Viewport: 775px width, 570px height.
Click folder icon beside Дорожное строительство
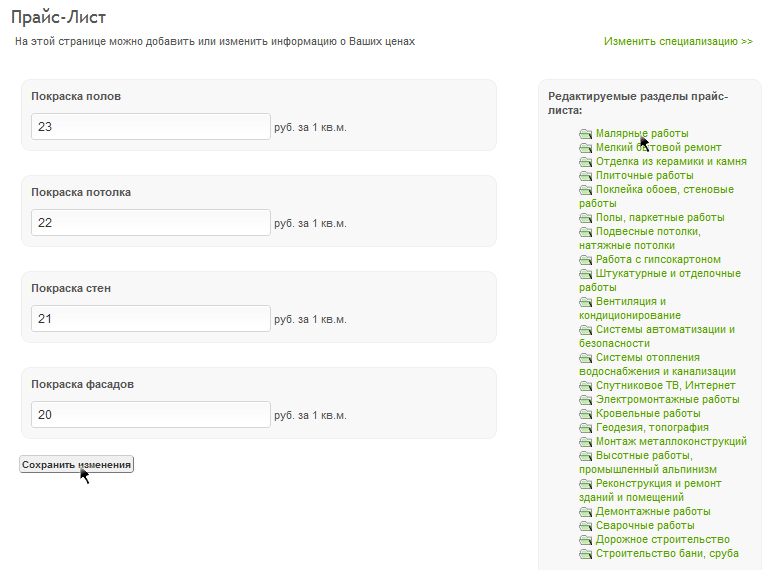(585, 540)
